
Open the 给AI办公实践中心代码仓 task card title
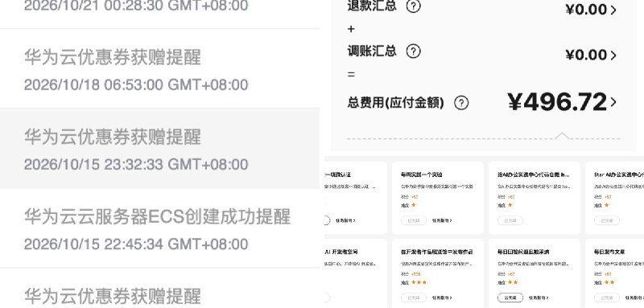click(534, 175)
